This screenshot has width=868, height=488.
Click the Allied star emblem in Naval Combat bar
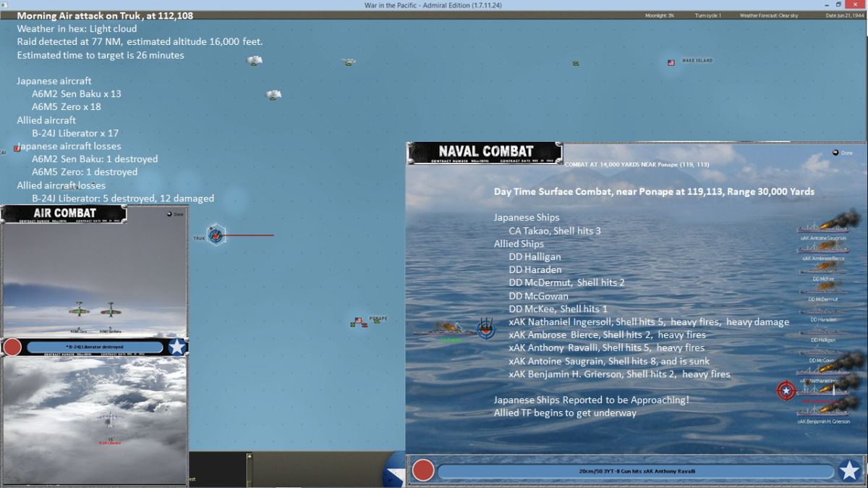849,471
